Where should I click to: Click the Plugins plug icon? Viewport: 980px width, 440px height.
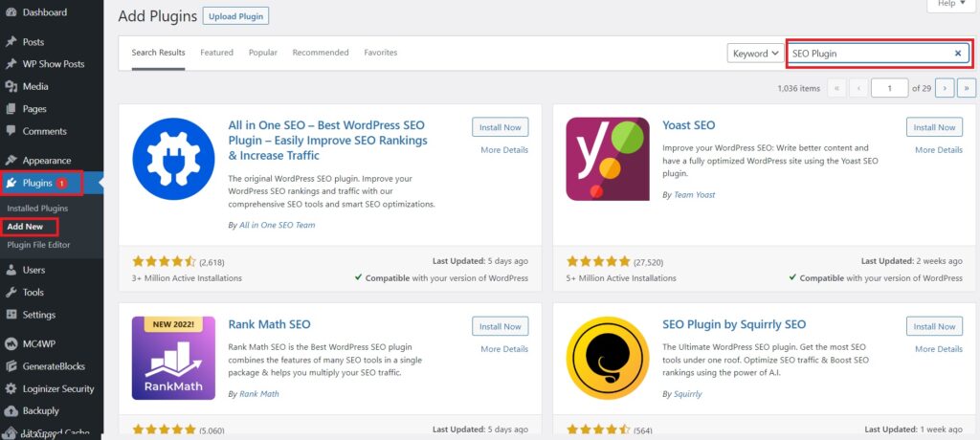point(11,183)
